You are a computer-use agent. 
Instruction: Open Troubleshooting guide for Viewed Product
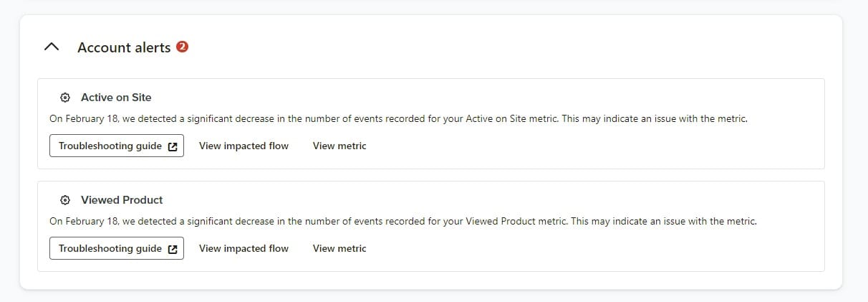(110, 248)
